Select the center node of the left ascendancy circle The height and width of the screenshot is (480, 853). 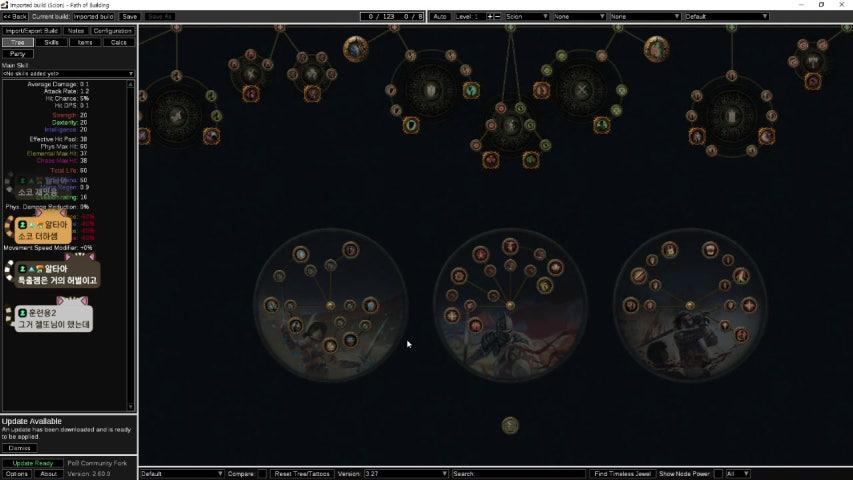pyautogui.click(x=330, y=305)
